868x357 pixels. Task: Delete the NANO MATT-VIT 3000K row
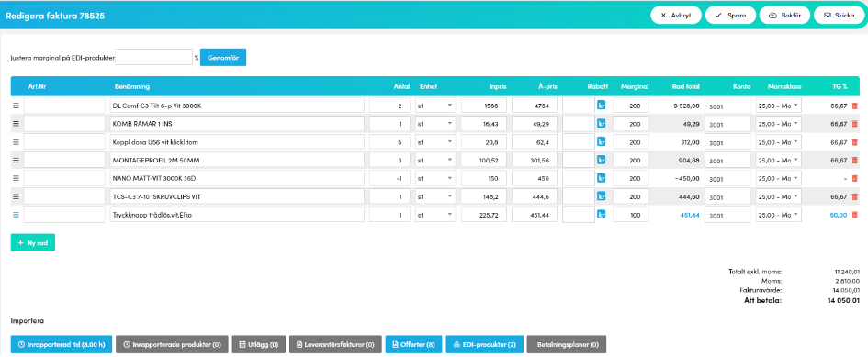point(855,178)
